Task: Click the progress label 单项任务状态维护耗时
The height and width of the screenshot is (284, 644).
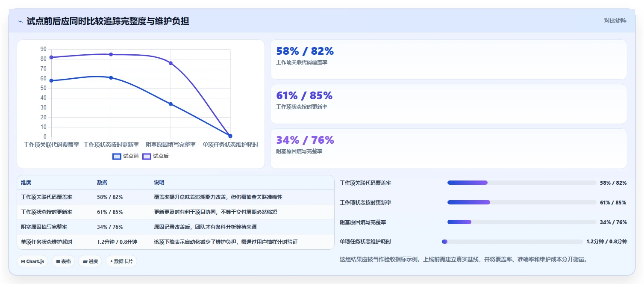Action: [365, 242]
